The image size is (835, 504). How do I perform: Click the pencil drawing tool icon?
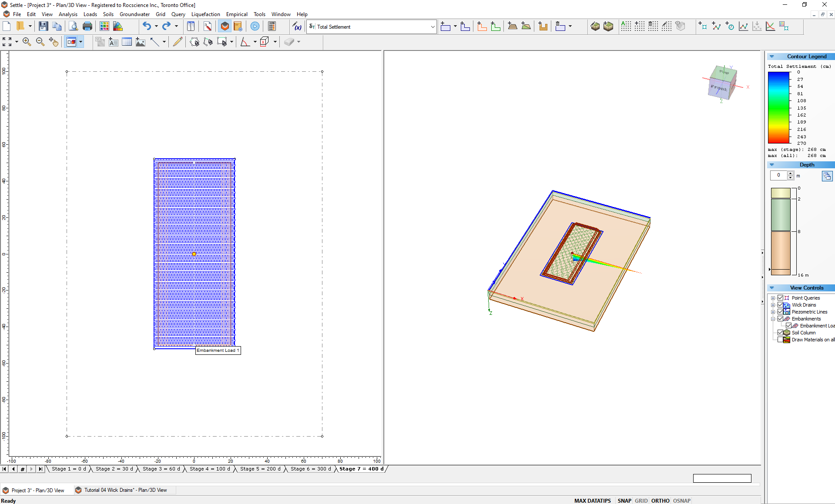coord(178,42)
